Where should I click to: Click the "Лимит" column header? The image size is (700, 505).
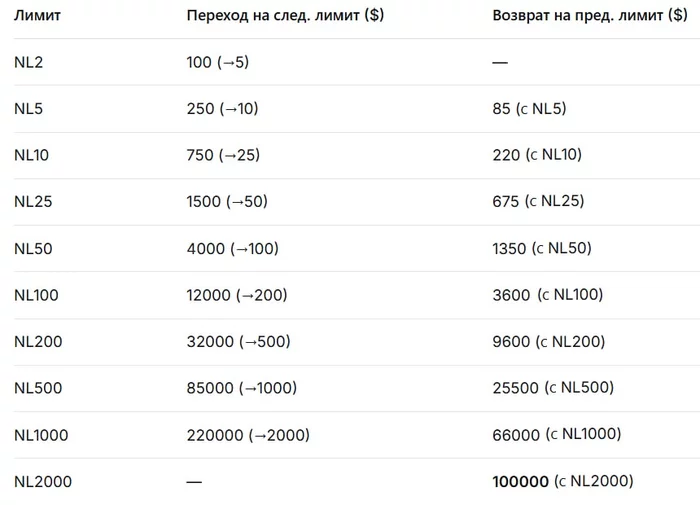(x=37, y=16)
